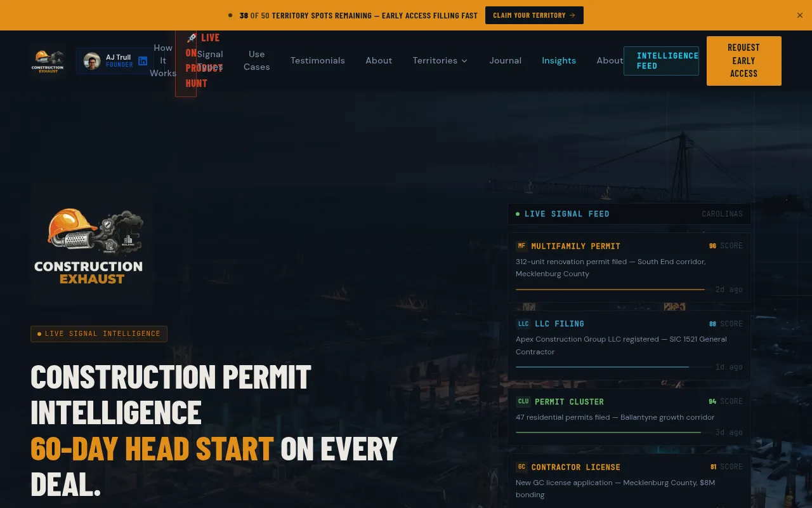
Task: Click the '3d ago' timestamp
Action: [729, 432]
